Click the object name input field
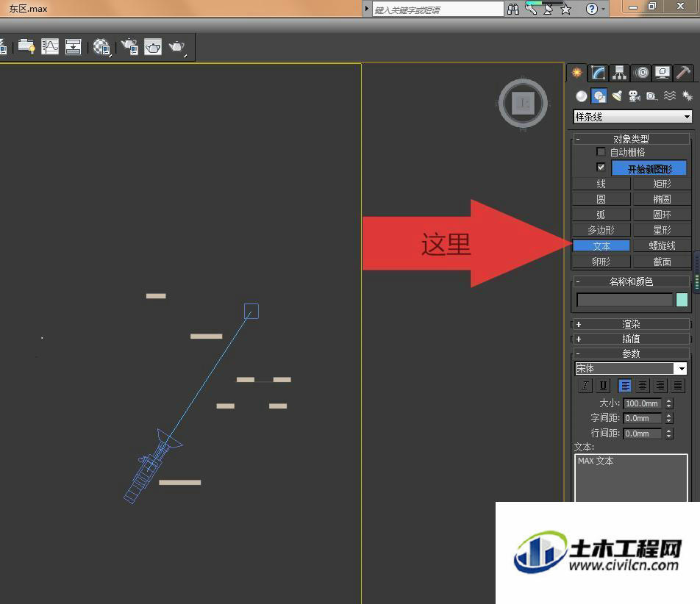This screenshot has width=700, height=604. tap(624, 300)
